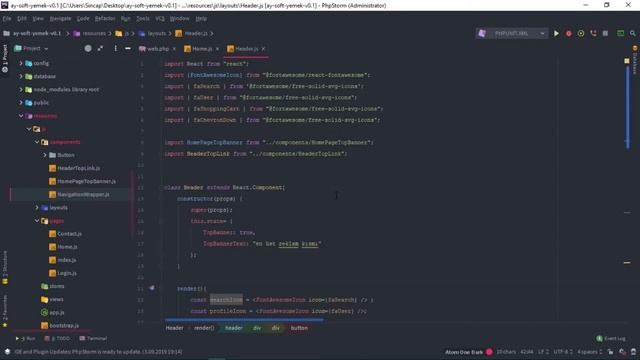Select NavigationWrapper.js in project tree
The image size is (640, 360).
click(83, 194)
